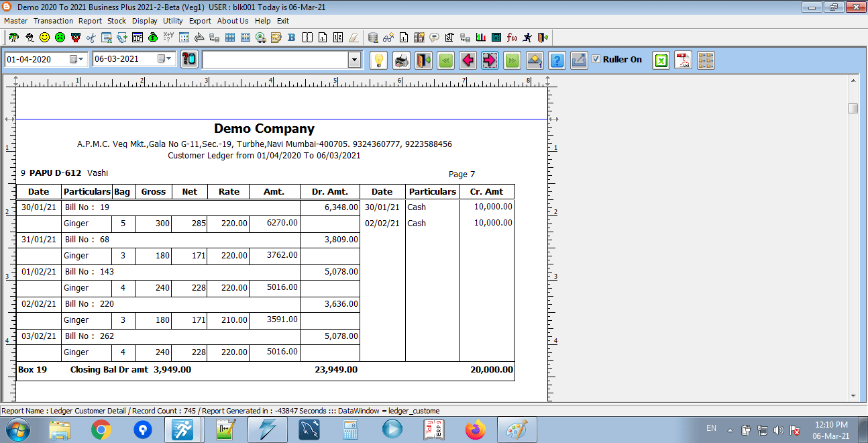Open the Utility menu
The height and width of the screenshot is (443, 868).
(x=173, y=21)
